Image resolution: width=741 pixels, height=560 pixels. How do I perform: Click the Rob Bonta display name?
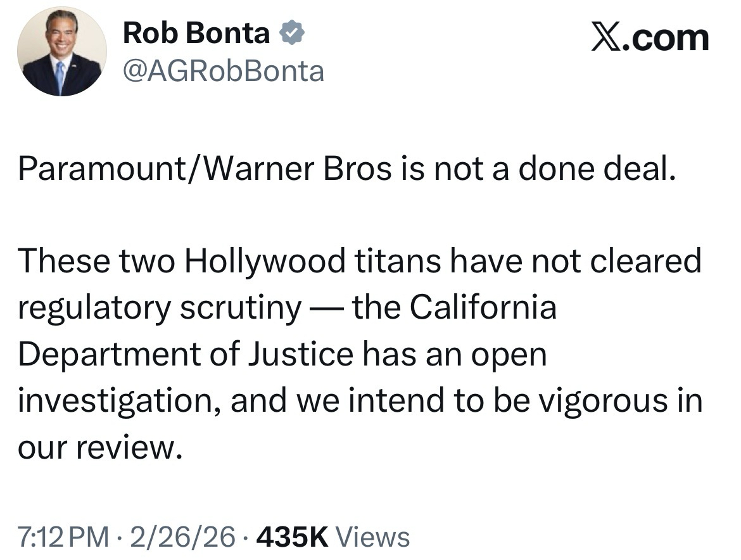click(x=196, y=34)
